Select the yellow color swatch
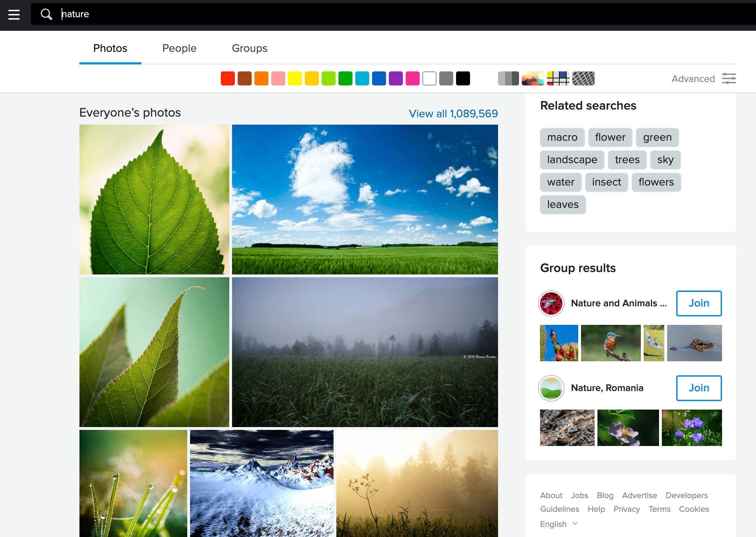The image size is (756, 537). (295, 78)
